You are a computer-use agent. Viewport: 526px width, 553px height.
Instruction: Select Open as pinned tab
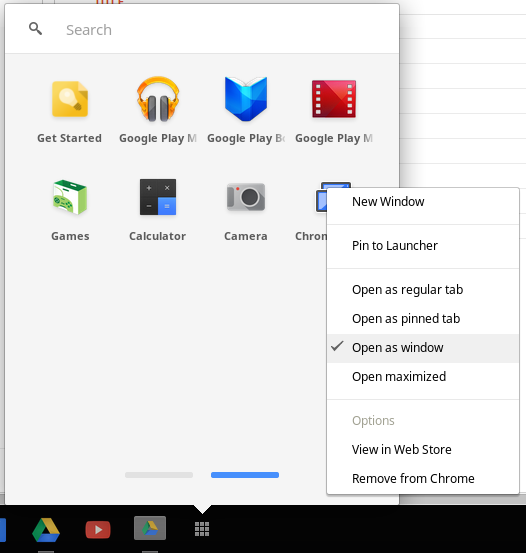pyautogui.click(x=423, y=319)
